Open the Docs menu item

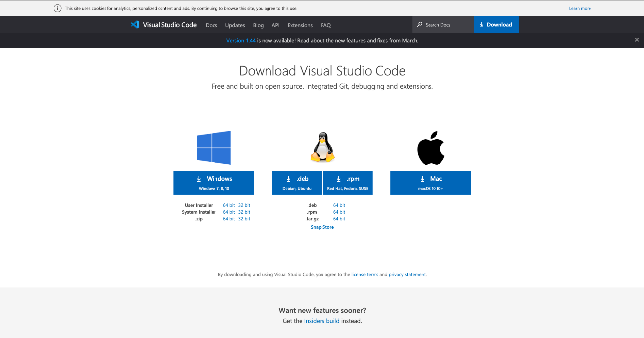pyautogui.click(x=212, y=25)
